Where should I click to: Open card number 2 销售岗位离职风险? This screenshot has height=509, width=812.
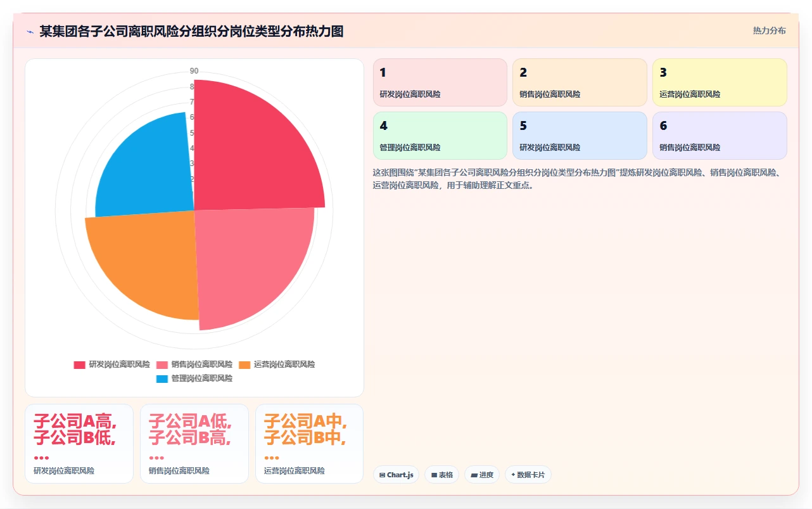(580, 82)
